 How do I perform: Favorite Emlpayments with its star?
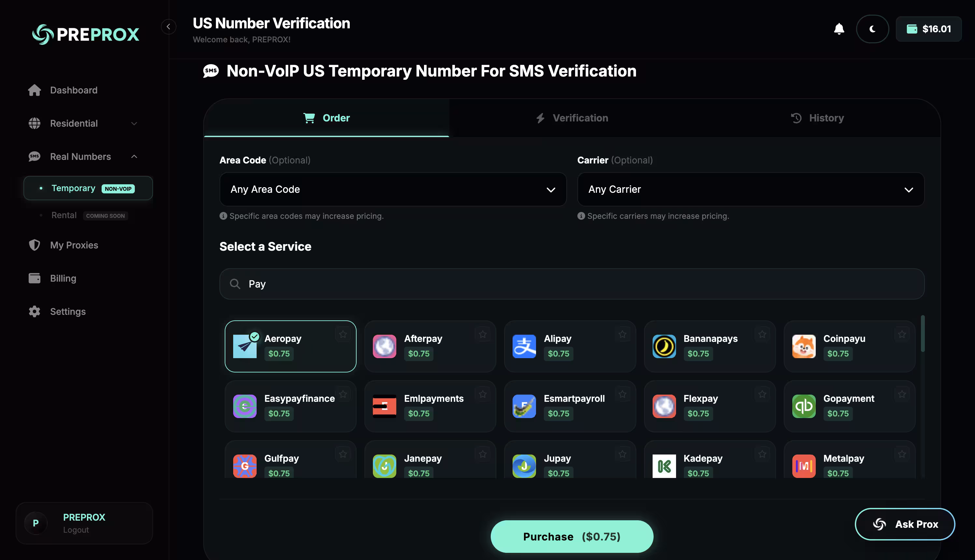tap(482, 394)
